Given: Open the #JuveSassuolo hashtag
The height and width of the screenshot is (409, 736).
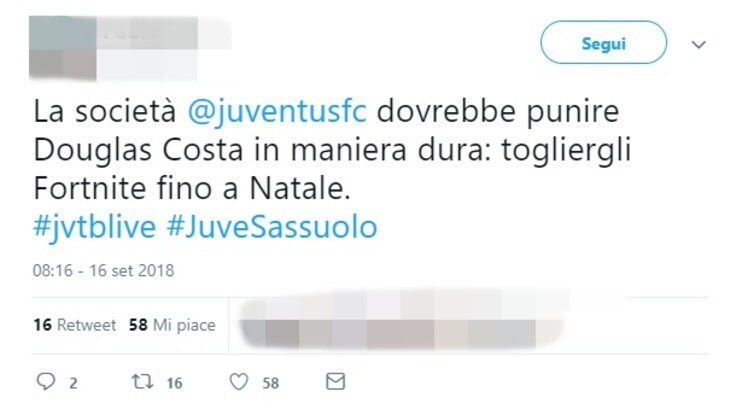Looking at the screenshot, I should pyautogui.click(x=272, y=228).
